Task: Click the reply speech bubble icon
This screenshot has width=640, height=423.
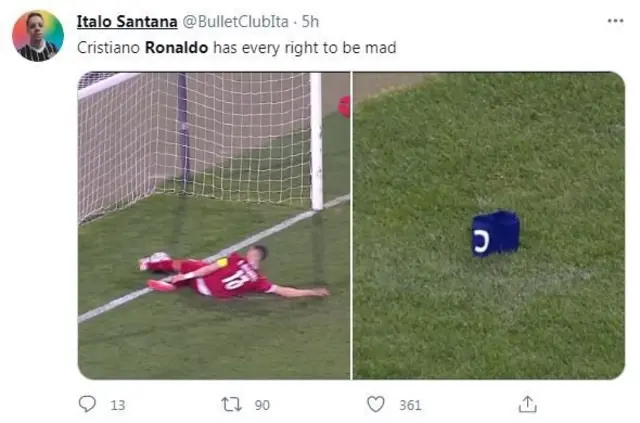Action: tap(87, 404)
